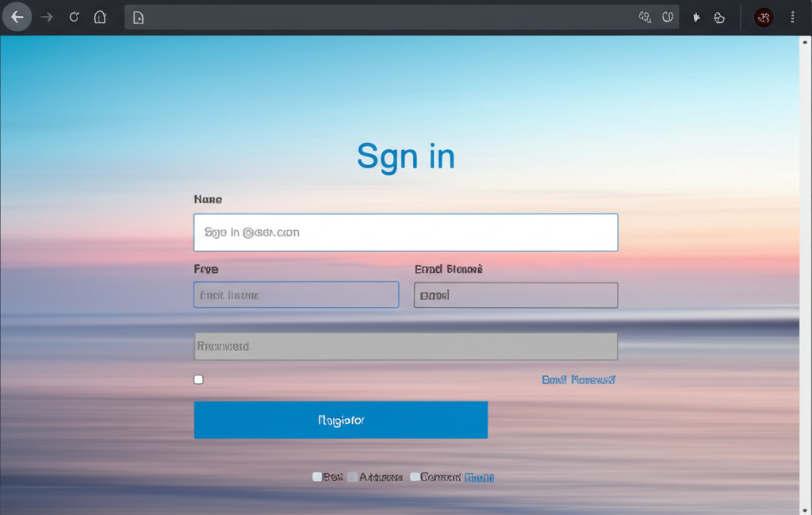Check the remember-me checkbox below the password field
Viewport: 812px width, 515px height.
[198, 379]
